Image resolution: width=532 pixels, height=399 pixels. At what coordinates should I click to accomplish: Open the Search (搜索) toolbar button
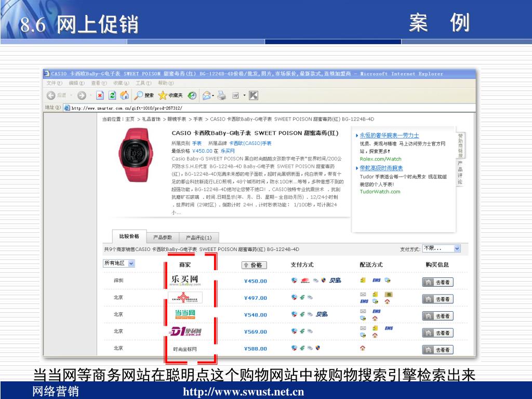coord(144,96)
